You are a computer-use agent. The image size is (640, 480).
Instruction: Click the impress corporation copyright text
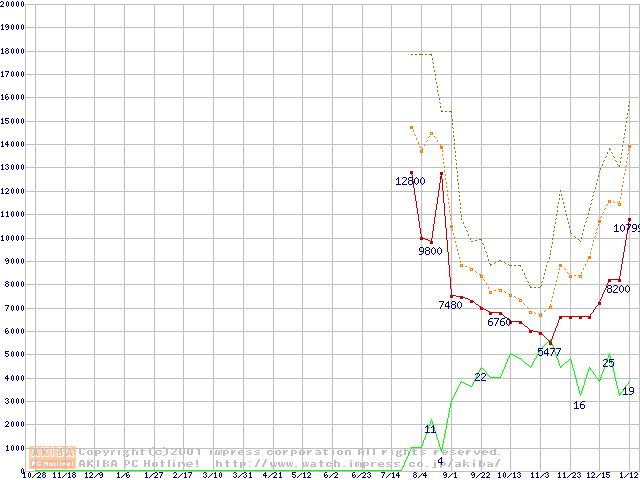click(290, 452)
